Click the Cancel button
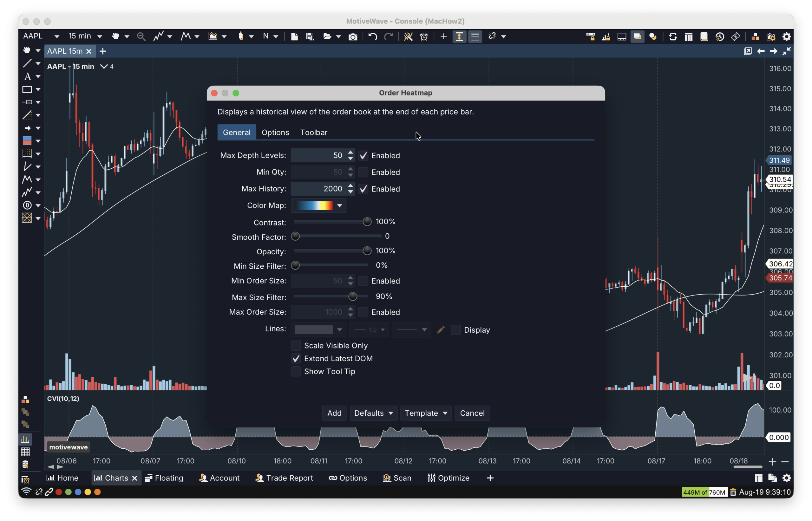This screenshot has width=812, height=521. [x=472, y=413]
